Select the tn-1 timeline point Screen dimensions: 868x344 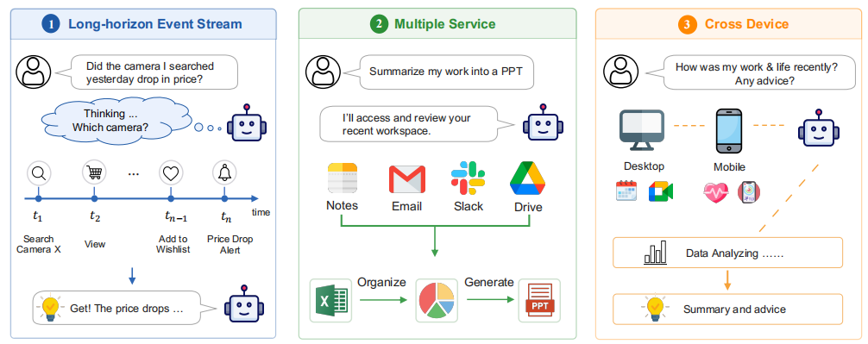(171, 198)
